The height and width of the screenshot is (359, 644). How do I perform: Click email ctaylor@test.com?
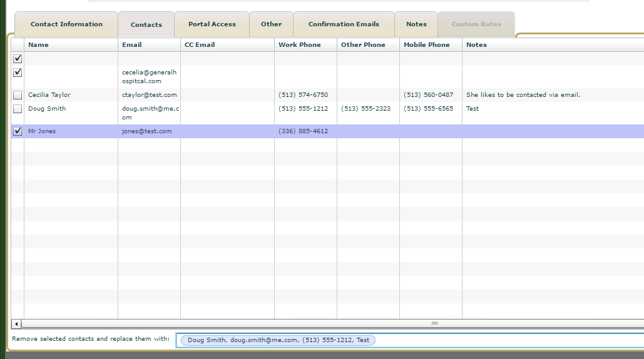[150, 95]
